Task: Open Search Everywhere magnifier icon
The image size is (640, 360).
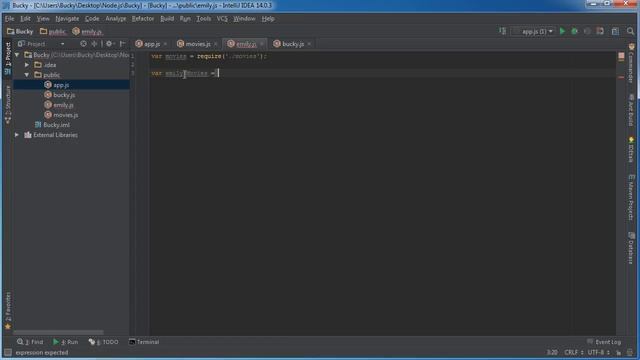Action: pyautogui.click(x=630, y=31)
